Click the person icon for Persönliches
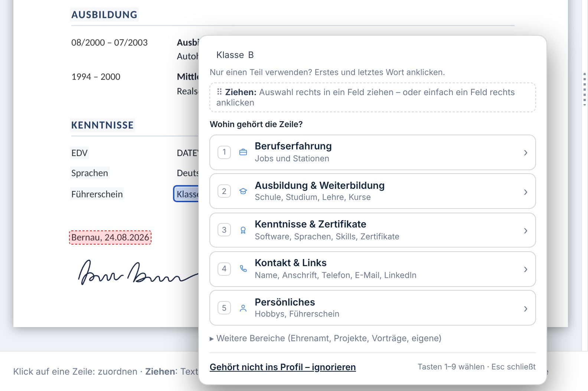 coord(243,308)
